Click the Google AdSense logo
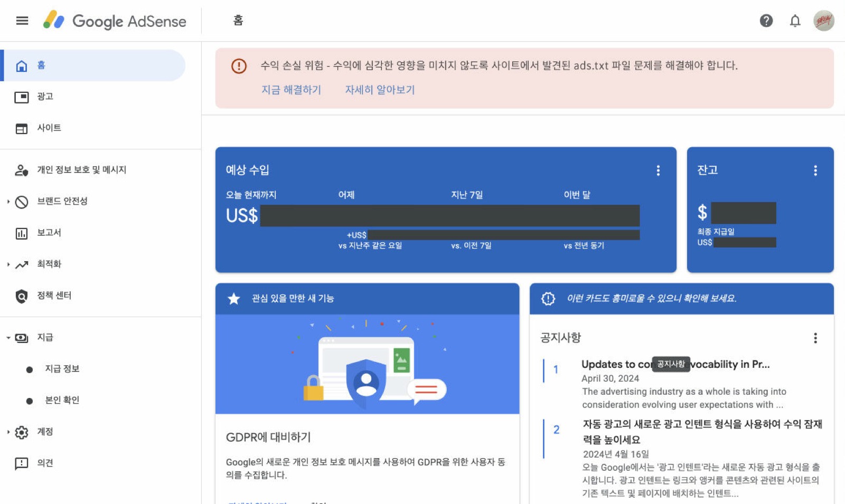845x504 pixels. click(x=115, y=21)
